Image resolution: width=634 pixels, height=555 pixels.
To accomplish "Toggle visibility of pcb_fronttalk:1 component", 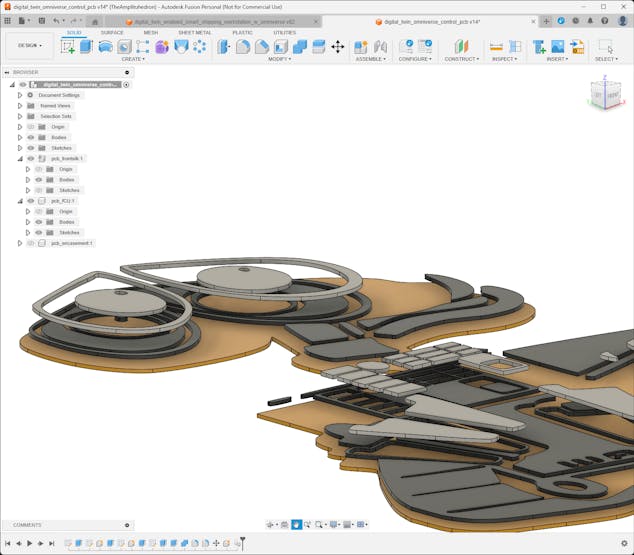I will click(x=31, y=158).
